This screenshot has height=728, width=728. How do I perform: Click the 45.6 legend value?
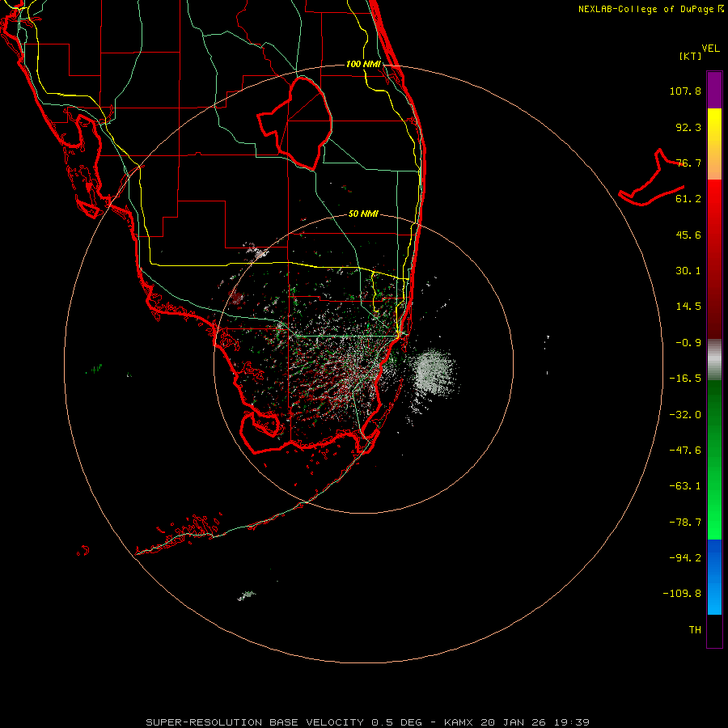[x=688, y=235]
